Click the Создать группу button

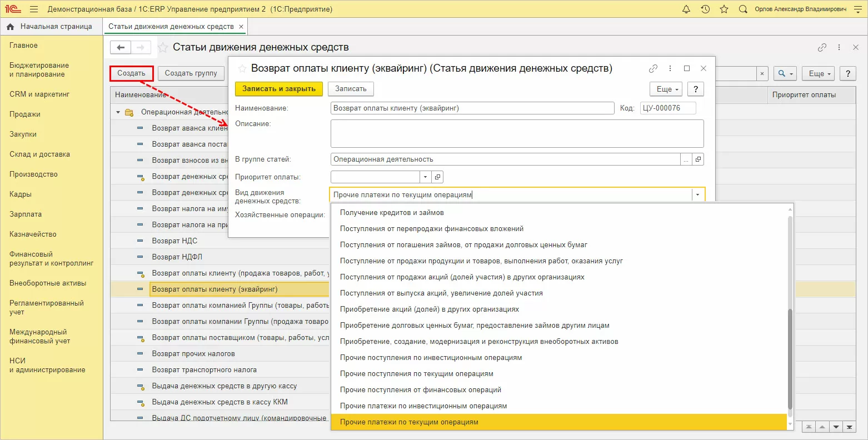pyautogui.click(x=191, y=73)
